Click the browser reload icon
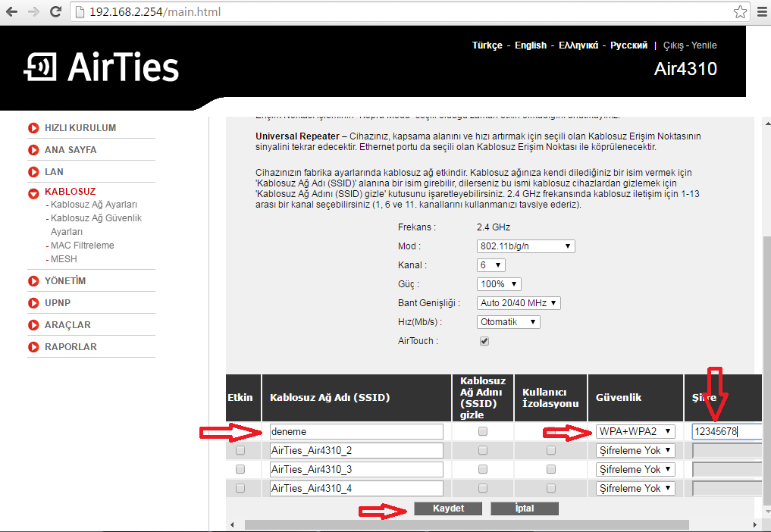Viewport: 771px width, 532px height. (x=55, y=12)
